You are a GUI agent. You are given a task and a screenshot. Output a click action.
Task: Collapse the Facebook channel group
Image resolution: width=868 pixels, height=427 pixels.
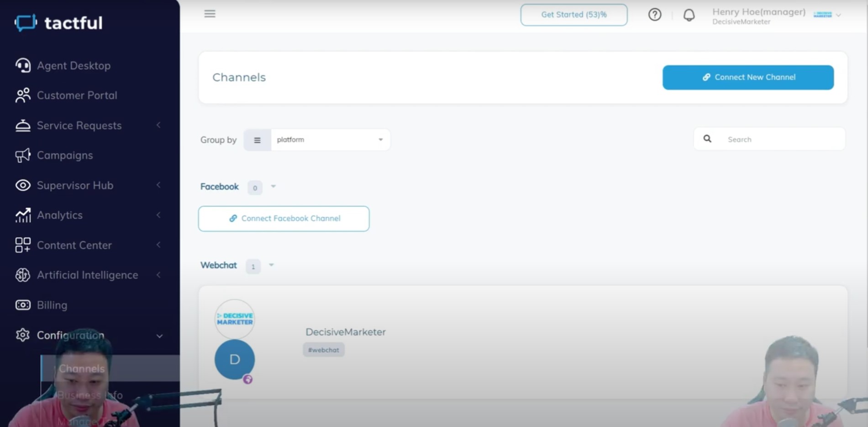(273, 186)
